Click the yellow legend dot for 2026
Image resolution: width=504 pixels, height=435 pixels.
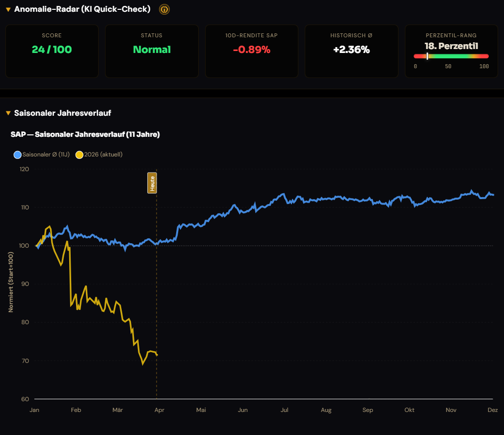tap(80, 155)
